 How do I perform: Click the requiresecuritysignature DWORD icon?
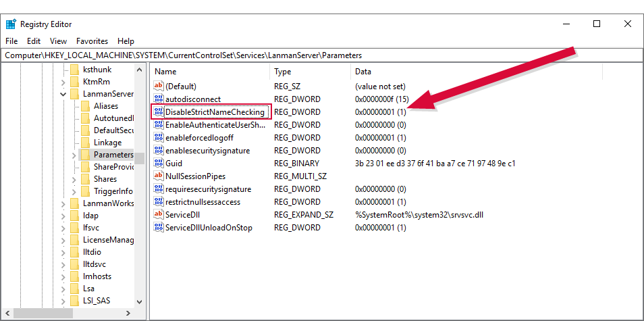point(158,189)
